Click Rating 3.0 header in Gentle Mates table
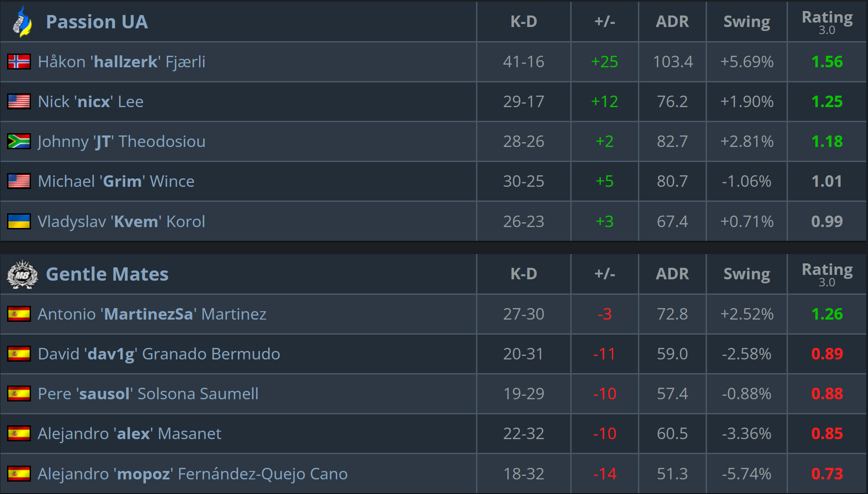 coord(827,274)
